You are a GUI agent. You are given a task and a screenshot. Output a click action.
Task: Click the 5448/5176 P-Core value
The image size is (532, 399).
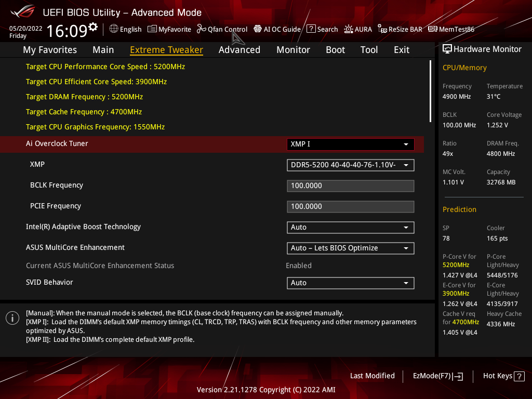click(x=502, y=275)
